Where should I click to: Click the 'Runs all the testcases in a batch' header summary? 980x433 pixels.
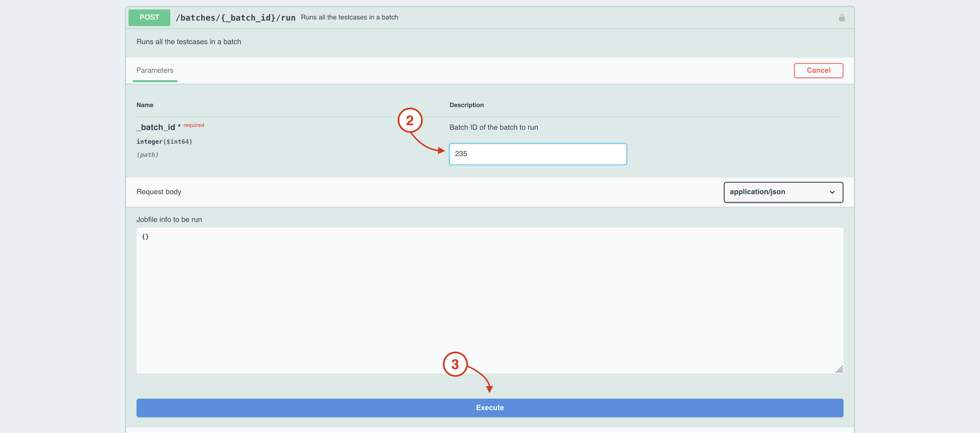point(349,17)
